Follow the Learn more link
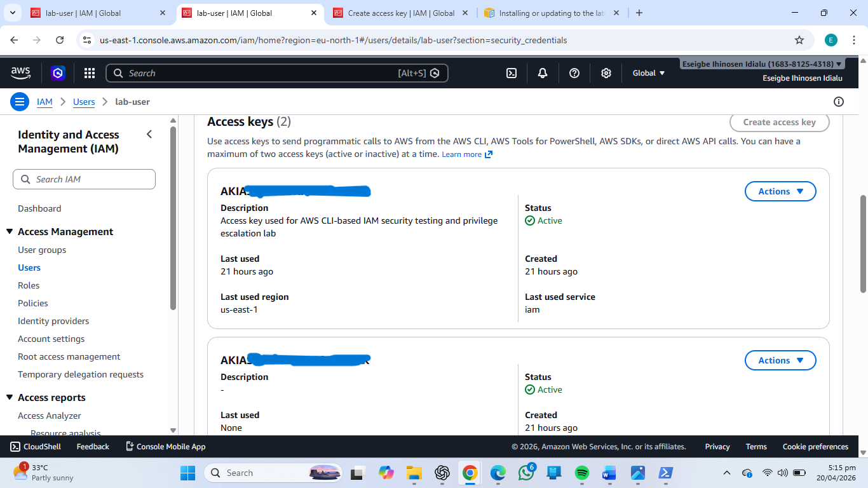The height and width of the screenshot is (488, 868). tap(467, 154)
